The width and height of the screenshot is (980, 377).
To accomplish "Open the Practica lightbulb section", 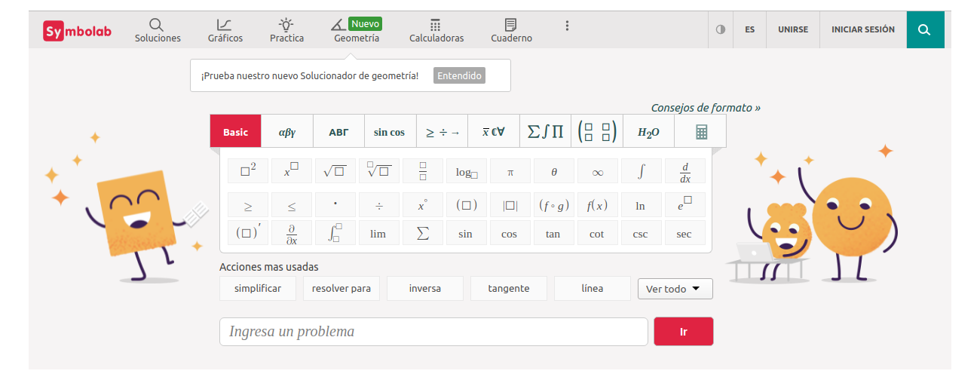I will click(286, 31).
